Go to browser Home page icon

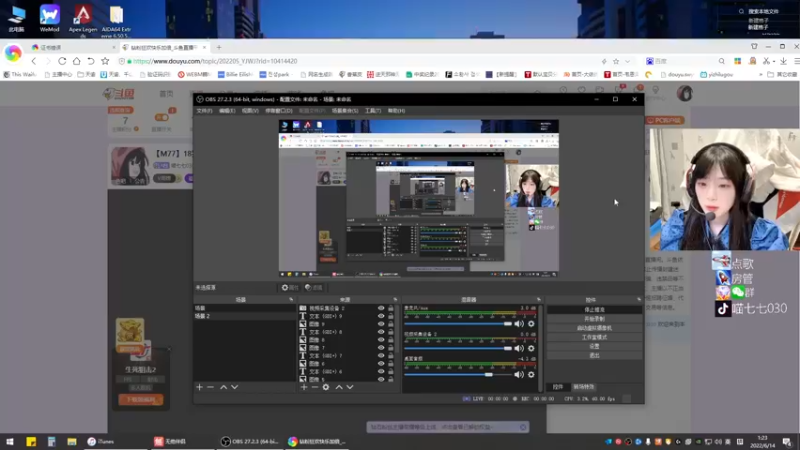click(76, 61)
